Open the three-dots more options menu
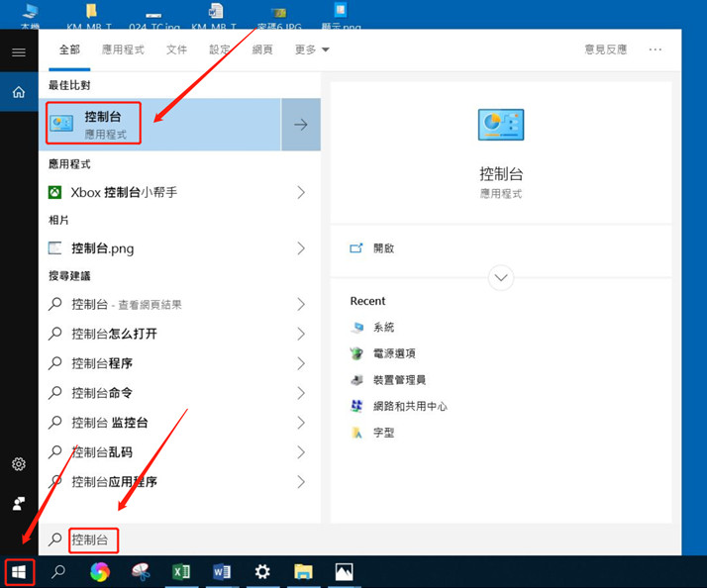 pyautogui.click(x=656, y=49)
